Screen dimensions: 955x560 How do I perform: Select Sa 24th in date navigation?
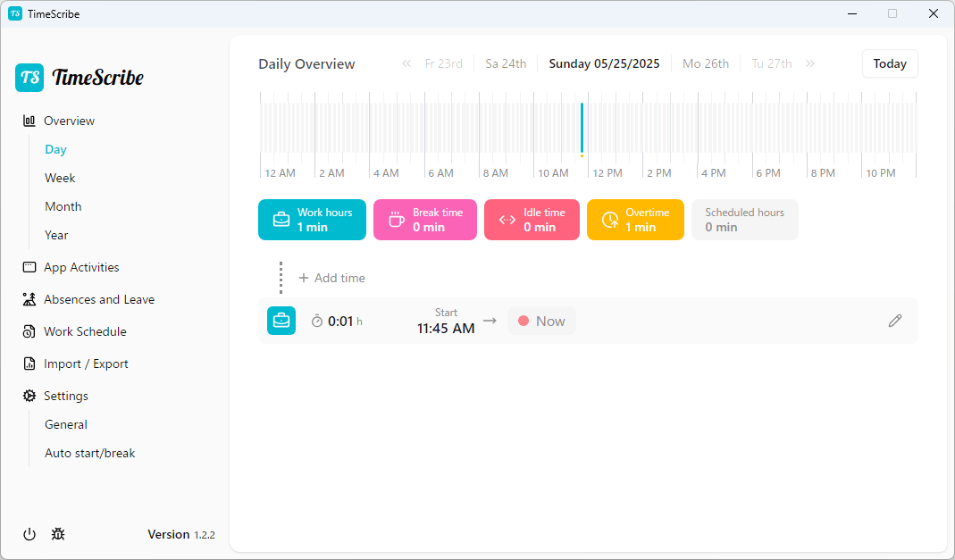point(506,64)
